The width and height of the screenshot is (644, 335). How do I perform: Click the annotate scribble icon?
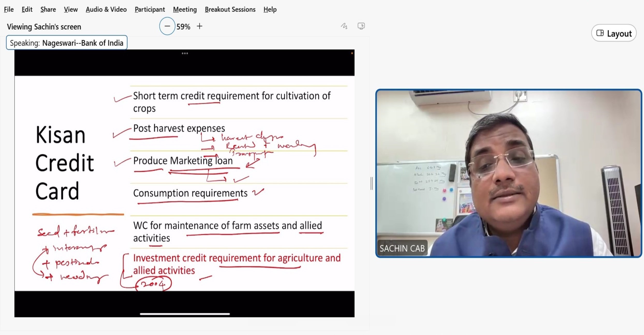tap(344, 26)
